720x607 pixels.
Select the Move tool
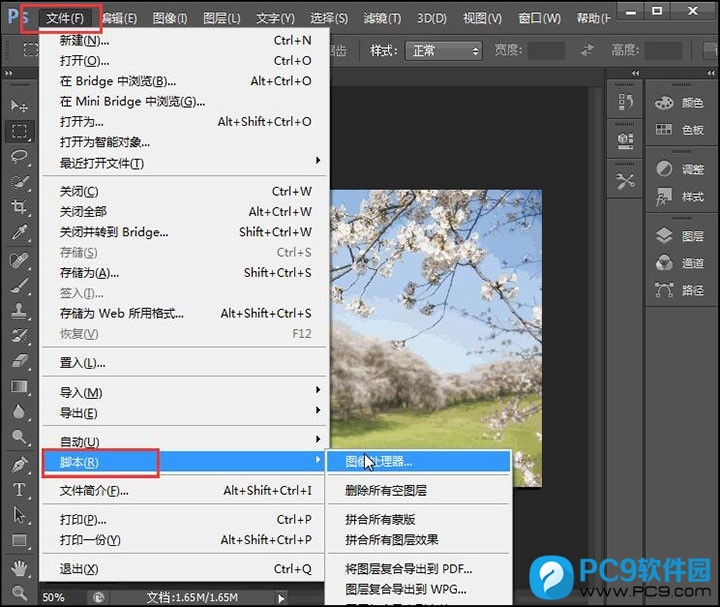(x=19, y=106)
